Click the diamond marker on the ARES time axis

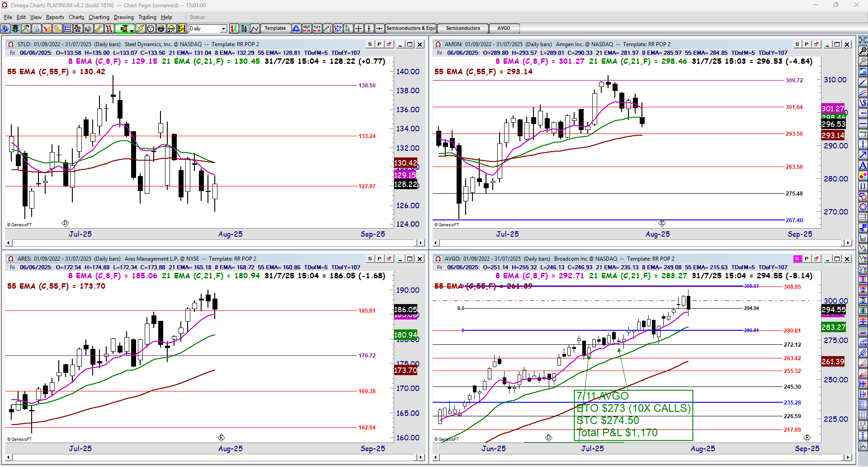click(x=221, y=438)
